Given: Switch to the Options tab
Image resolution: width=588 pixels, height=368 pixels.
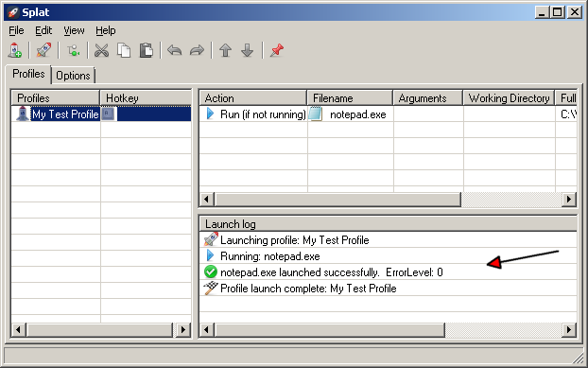Looking at the screenshot, I should pos(73,76).
